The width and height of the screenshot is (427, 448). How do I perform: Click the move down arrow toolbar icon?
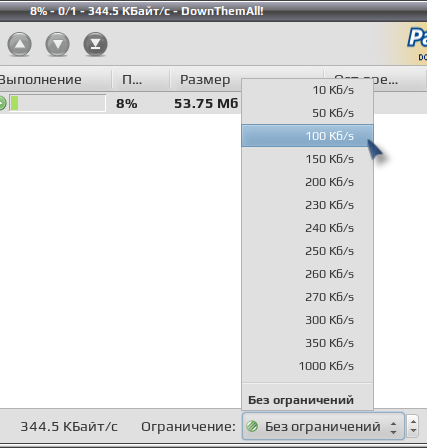point(57,44)
